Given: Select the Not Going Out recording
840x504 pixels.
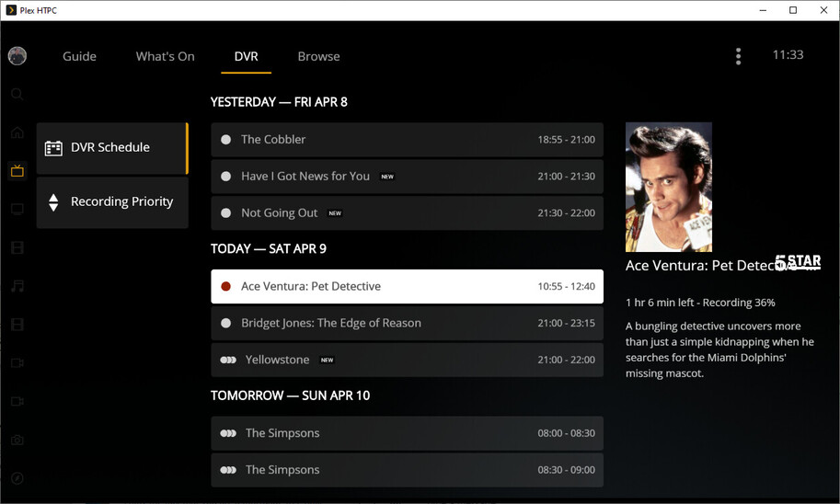Looking at the screenshot, I should tap(408, 212).
